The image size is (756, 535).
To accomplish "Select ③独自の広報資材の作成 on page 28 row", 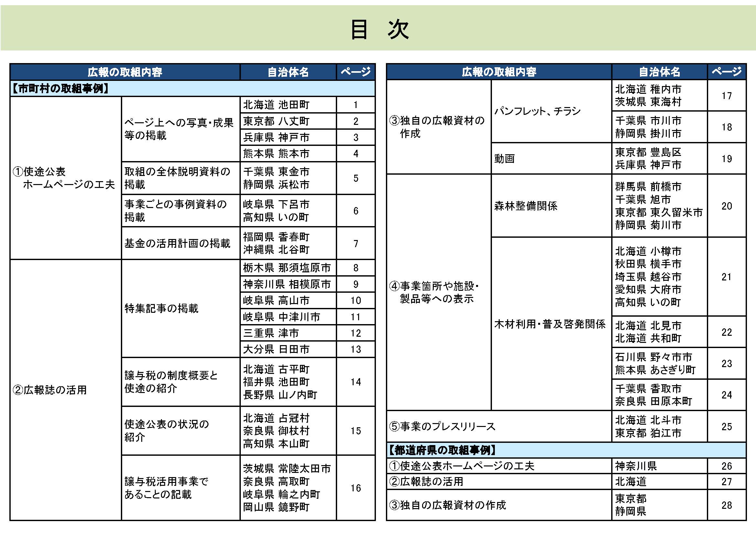I will click(x=499, y=505).
